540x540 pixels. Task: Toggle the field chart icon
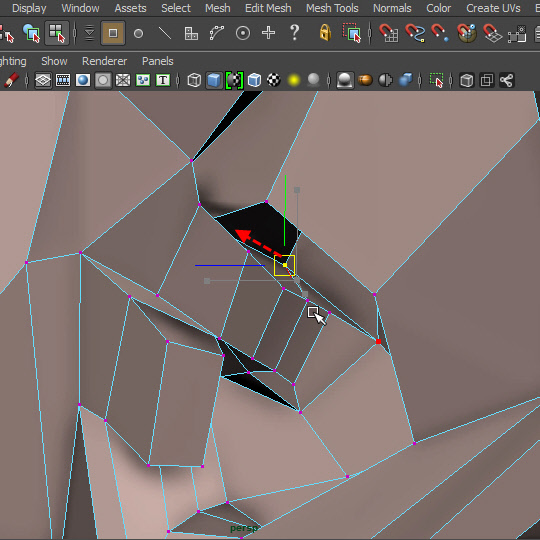coord(123,81)
